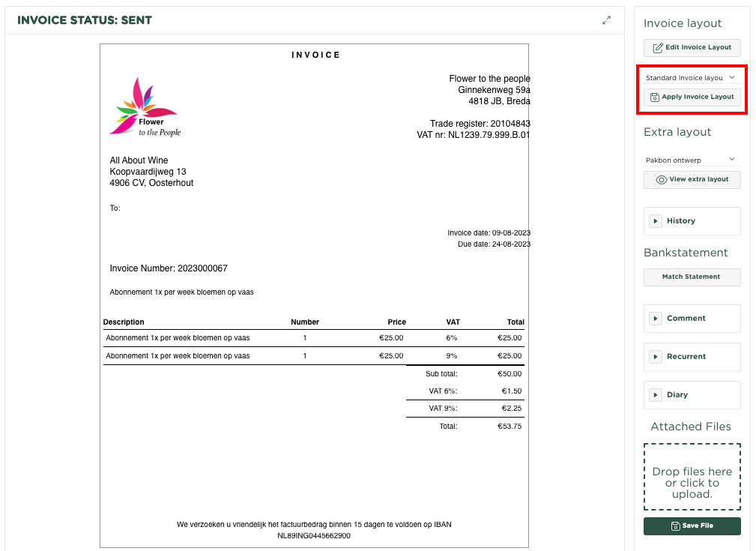The width and height of the screenshot is (756, 551).
Task: Expand the Diary section arrow
Action: coord(656,394)
